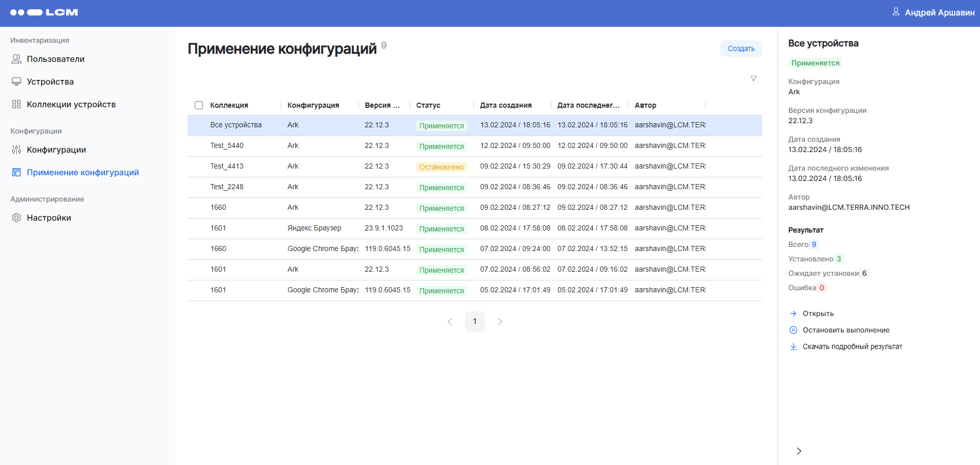Navigate to Коллекции устройств menu item
Viewport: 980px width, 465px height.
pyautogui.click(x=71, y=105)
